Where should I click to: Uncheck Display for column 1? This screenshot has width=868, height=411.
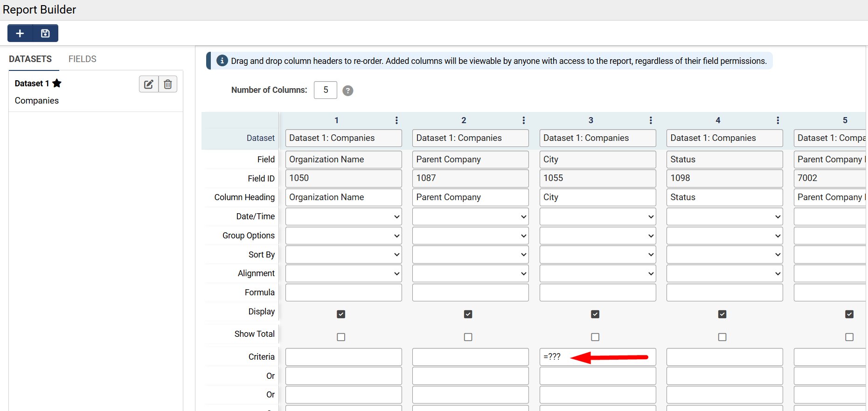coord(341,314)
